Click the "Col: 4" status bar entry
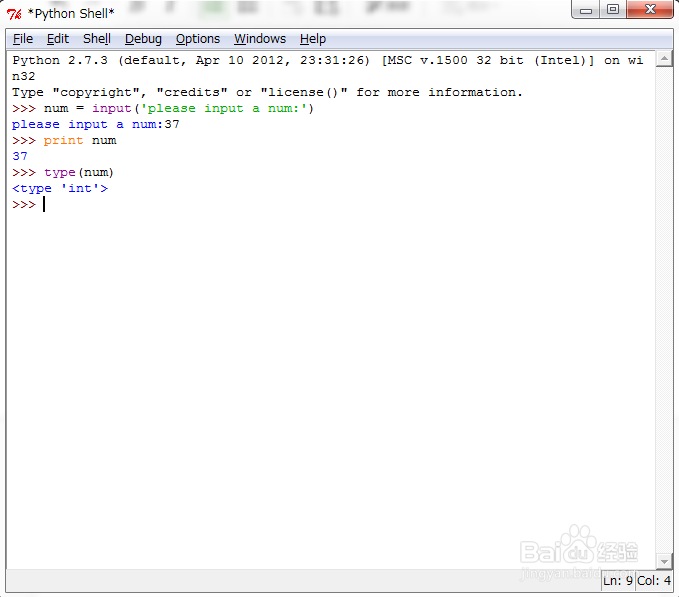The image size is (679, 597). 653,581
